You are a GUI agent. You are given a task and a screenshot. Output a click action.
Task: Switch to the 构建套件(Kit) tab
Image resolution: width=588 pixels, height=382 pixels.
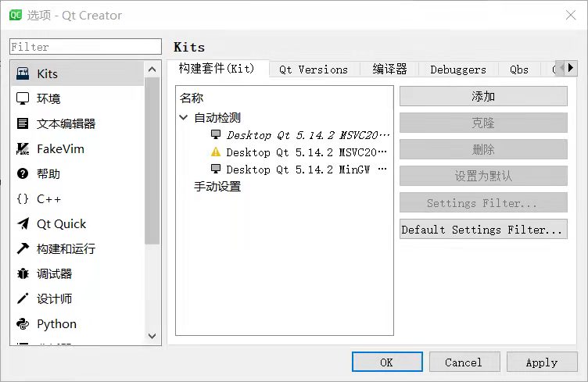(217, 69)
